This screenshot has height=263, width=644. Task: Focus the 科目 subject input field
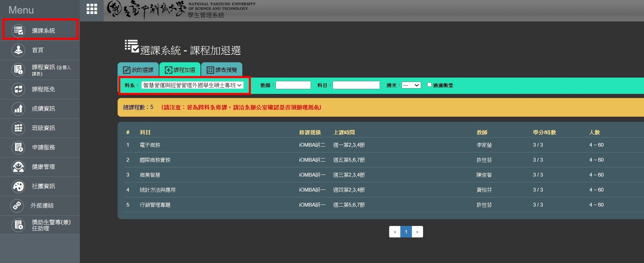click(356, 85)
